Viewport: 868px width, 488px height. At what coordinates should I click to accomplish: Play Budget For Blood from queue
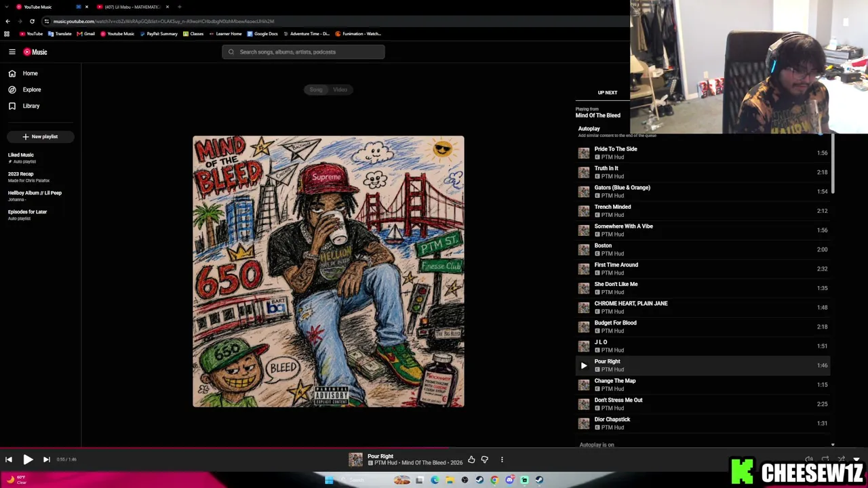[703, 327]
